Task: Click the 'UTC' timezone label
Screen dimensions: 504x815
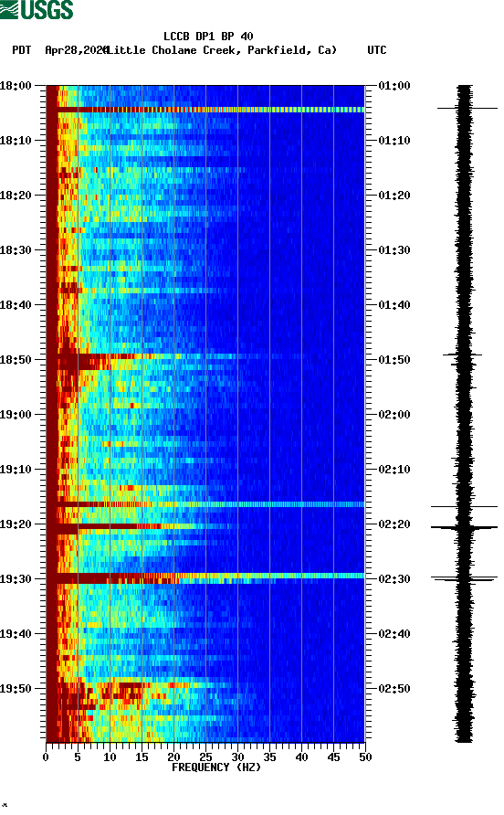Action: point(377,50)
